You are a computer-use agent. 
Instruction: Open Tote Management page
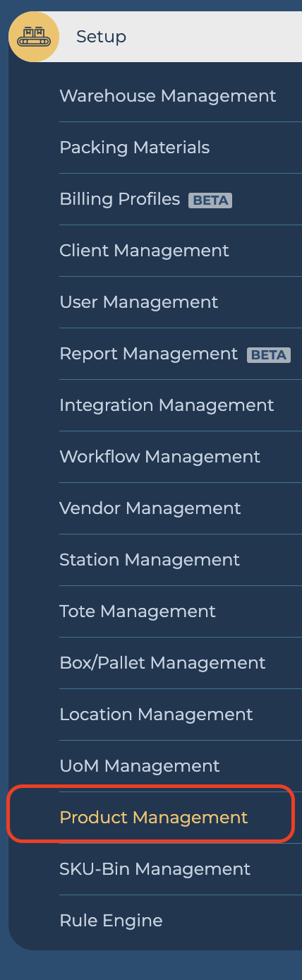(138, 611)
